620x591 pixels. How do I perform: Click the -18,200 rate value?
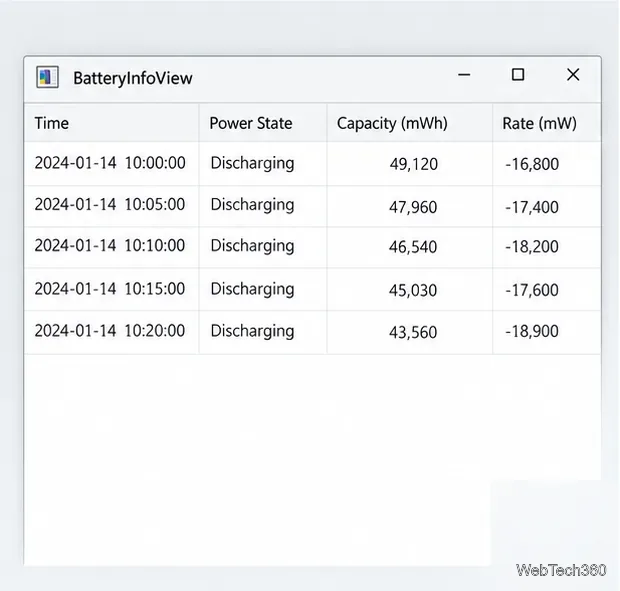531,247
